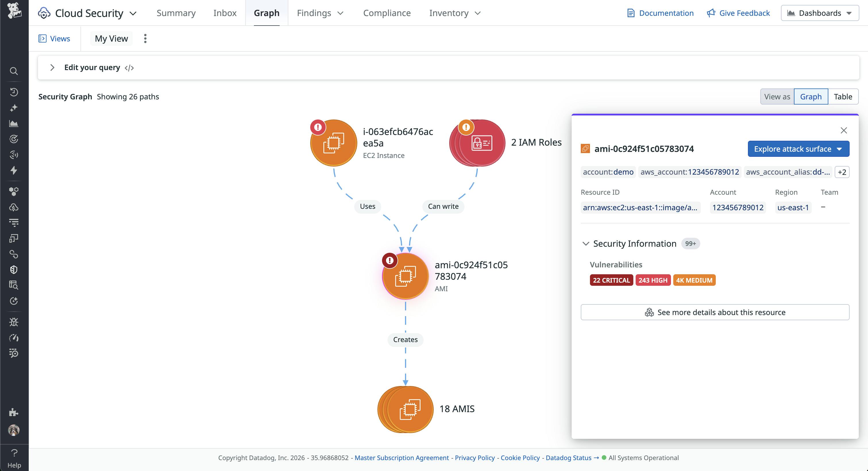Viewport: 868px width, 471px height.
Task: Switch to the Compliance tab
Action: [x=387, y=13]
